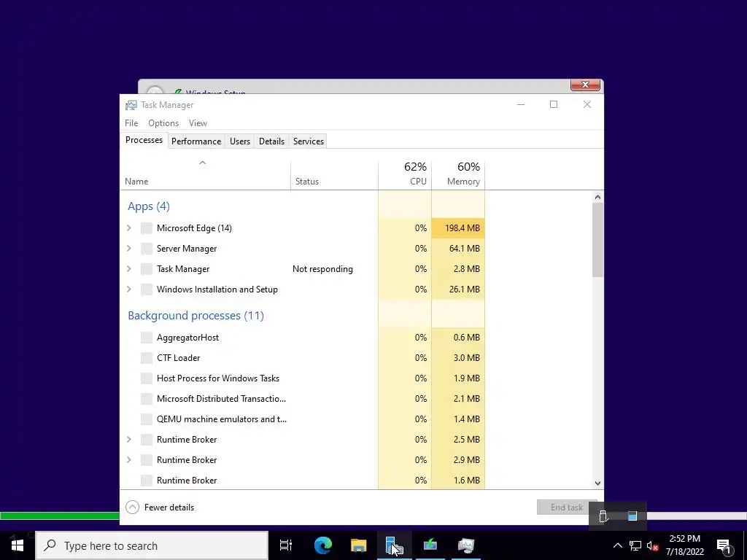The image size is (747, 560).
Task: Expand the Task Manager process row
Action: [128, 269]
